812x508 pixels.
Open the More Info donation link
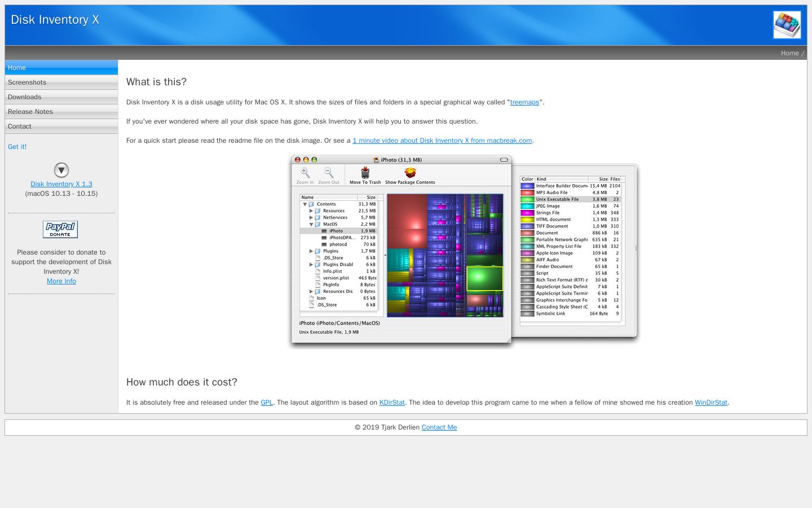click(61, 281)
